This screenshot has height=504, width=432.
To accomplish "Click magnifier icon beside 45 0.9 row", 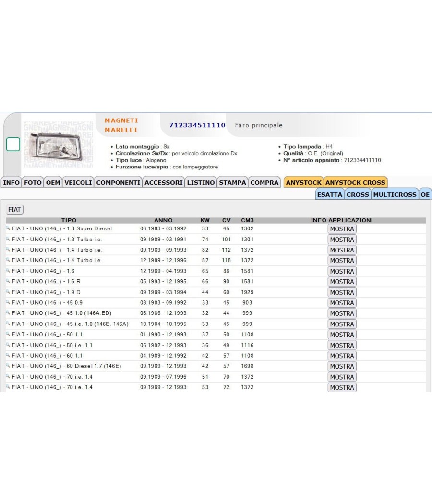I will [x=8, y=302].
